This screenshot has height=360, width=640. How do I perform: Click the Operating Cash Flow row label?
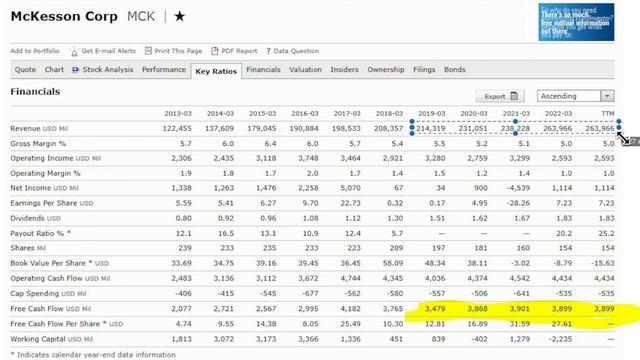(x=60, y=278)
